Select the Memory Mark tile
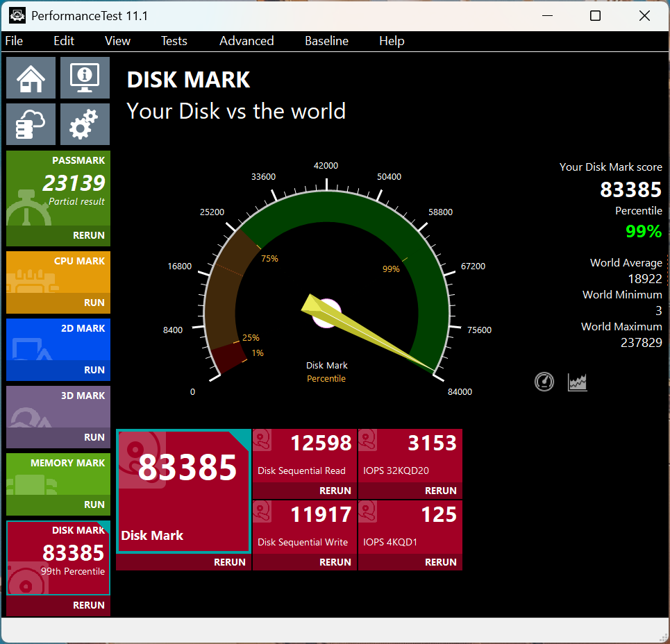This screenshot has height=644, width=670. tap(58, 475)
